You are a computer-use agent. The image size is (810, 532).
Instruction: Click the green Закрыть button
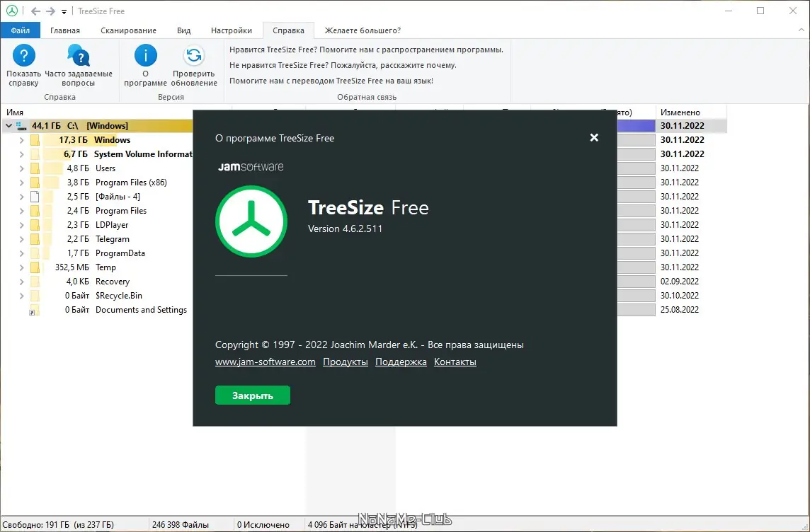[253, 395]
